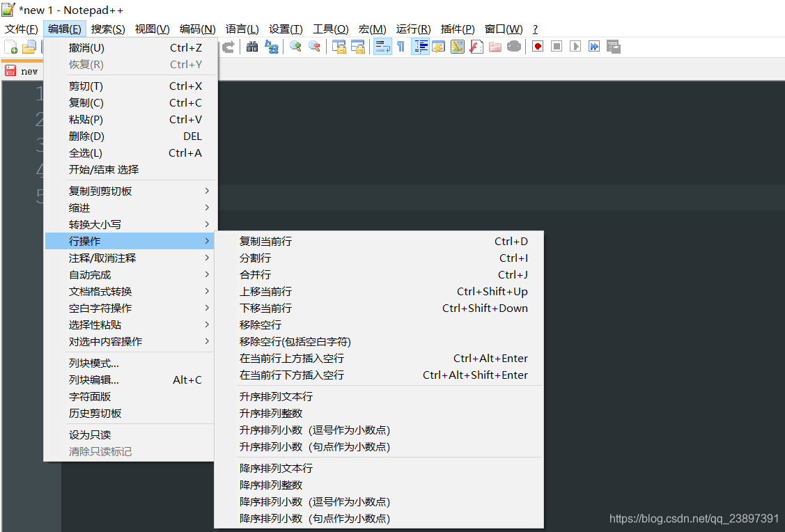Expand the 复制到剪切板 submenu

click(130, 191)
